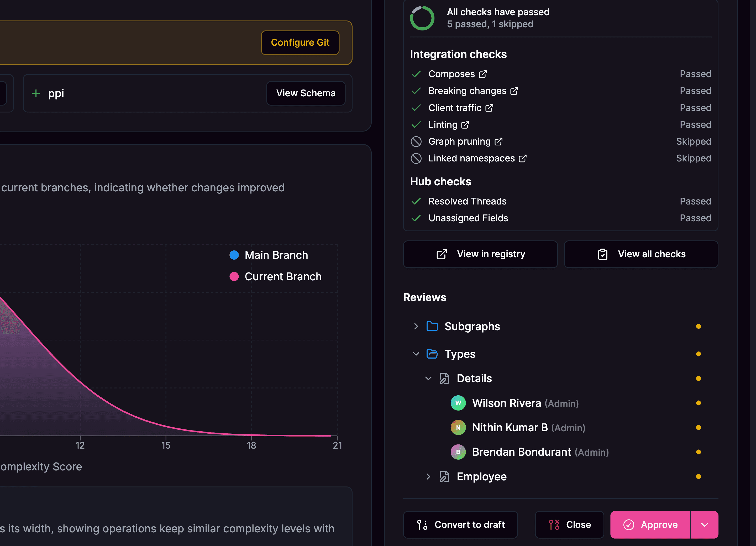
Task: Open the Approve dropdown arrow
Action: click(x=704, y=525)
